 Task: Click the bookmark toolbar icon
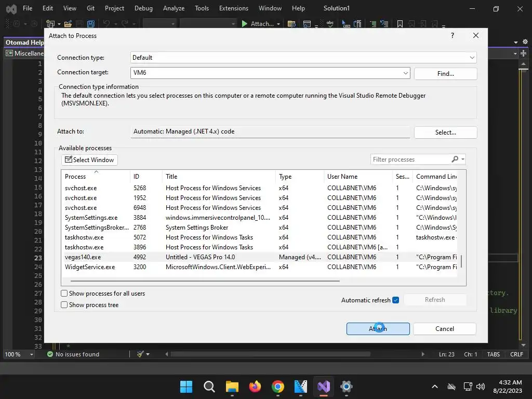click(x=400, y=24)
